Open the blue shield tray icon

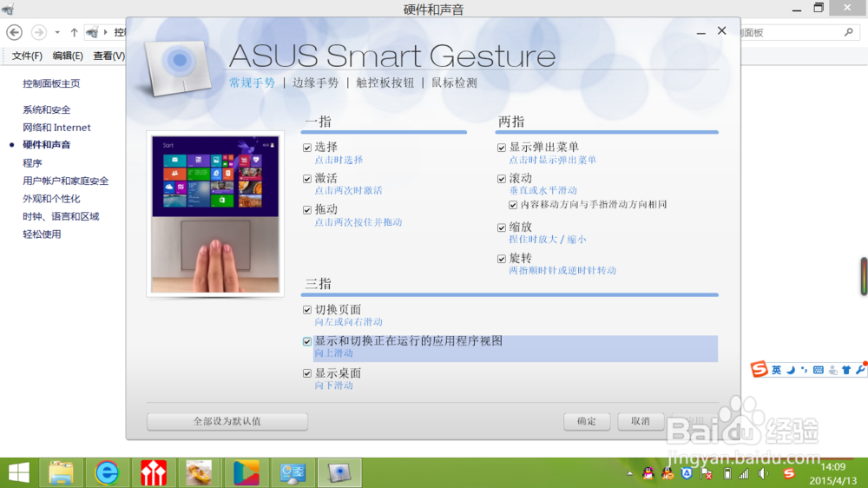point(687,473)
